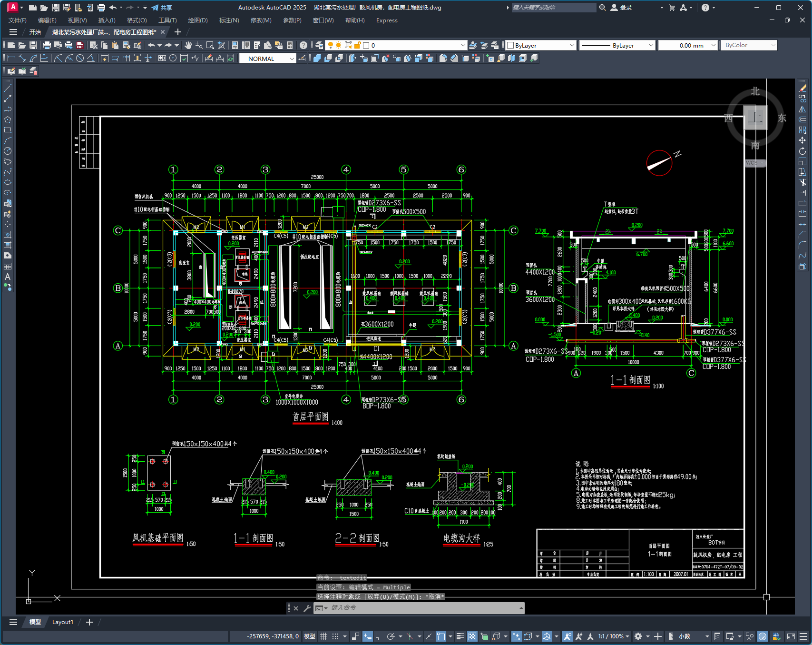This screenshot has width=812, height=645.
Task: Click the 上 face of the ViewCube
Action: pyautogui.click(x=755, y=117)
